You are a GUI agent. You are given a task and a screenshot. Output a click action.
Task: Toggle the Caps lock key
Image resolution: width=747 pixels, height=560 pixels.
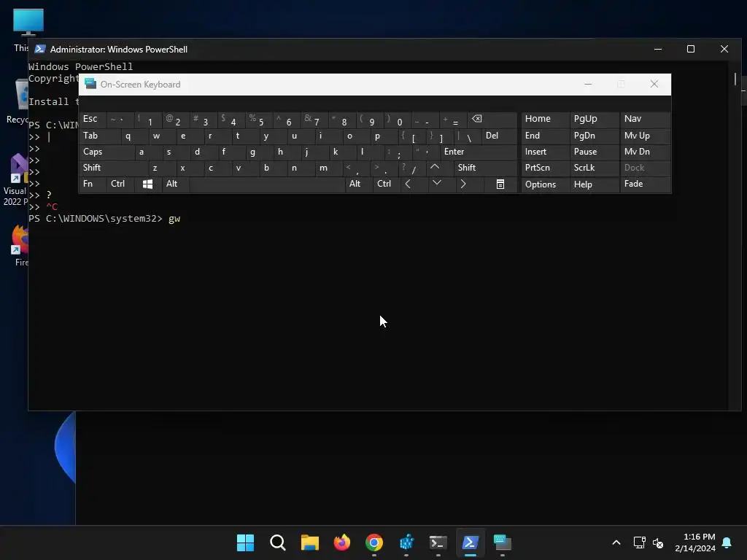coord(107,152)
